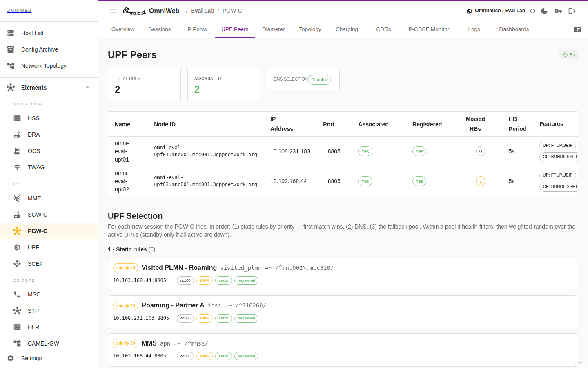Switch to the Sessions tab
The height and width of the screenshot is (368, 588).
coord(160,29)
